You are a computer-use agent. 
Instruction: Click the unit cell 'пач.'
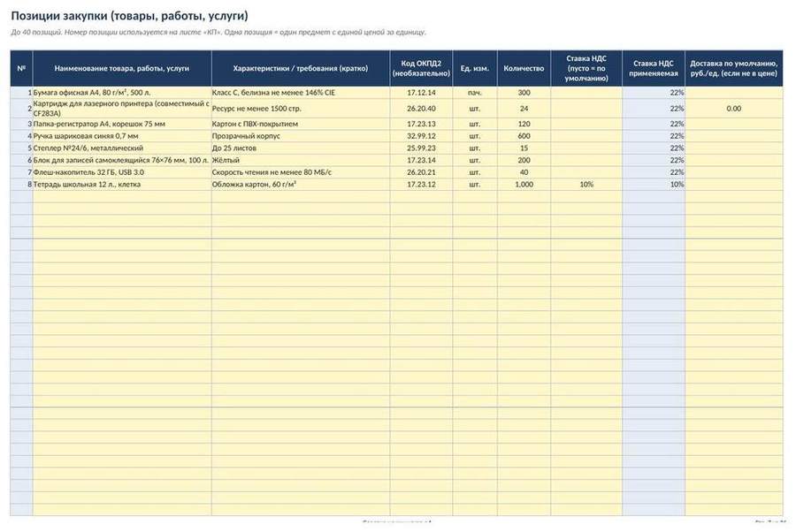tap(475, 93)
